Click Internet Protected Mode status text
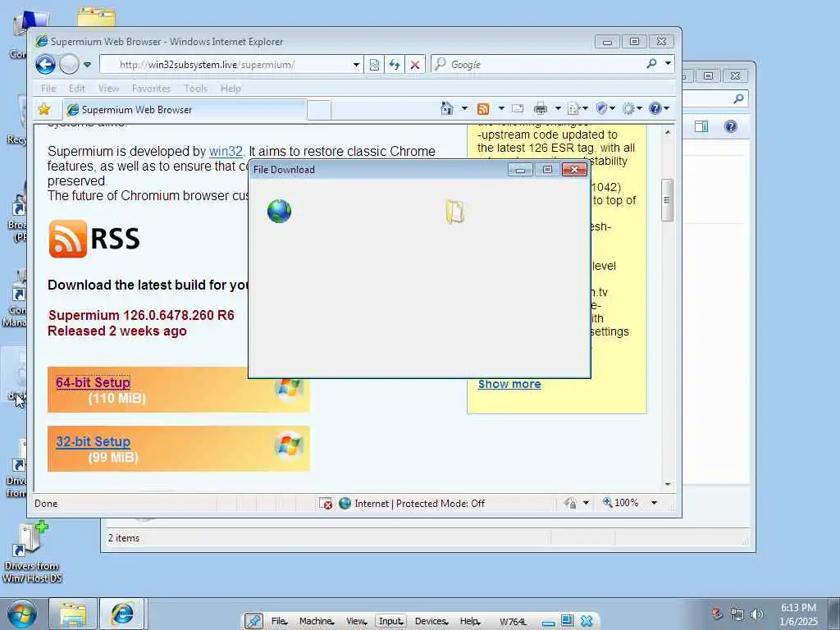This screenshot has height=630, width=840. pos(419,504)
